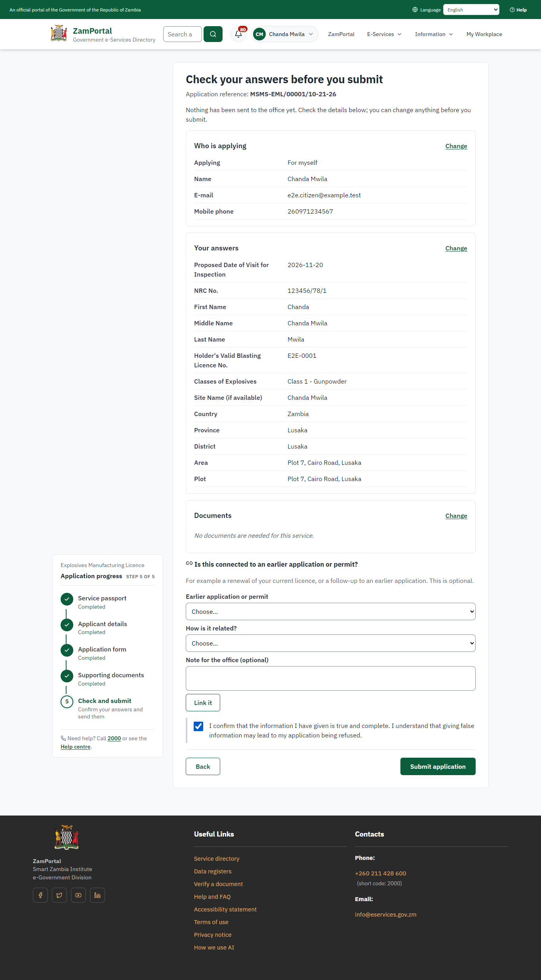Click Change for Who is applying
Image resolution: width=541 pixels, height=980 pixels.
pyautogui.click(x=456, y=146)
